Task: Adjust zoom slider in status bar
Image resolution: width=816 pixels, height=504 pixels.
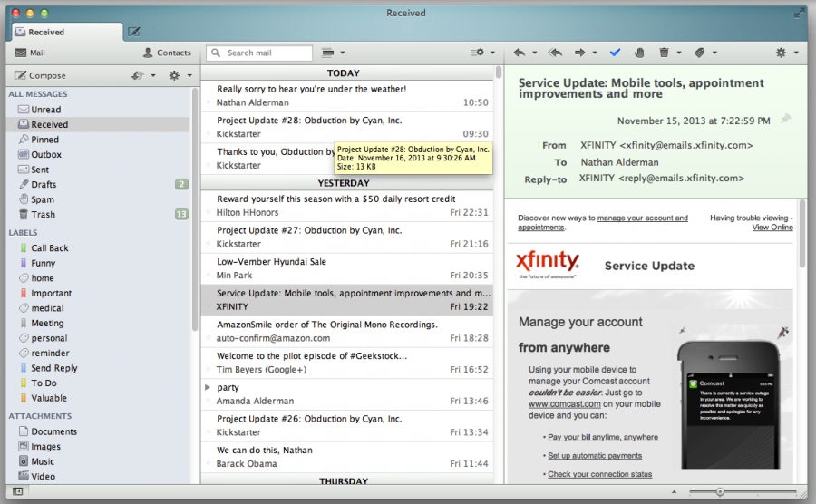Action: (x=720, y=491)
